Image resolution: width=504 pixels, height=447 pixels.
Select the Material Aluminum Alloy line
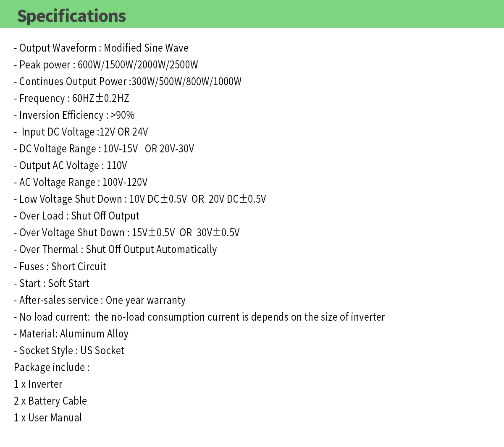point(71,334)
